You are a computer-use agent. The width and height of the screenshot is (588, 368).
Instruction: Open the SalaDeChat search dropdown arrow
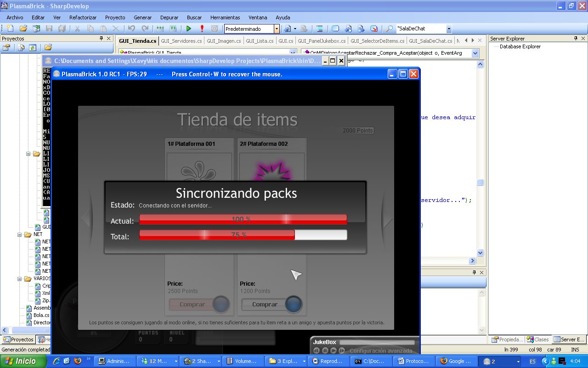click(449, 29)
